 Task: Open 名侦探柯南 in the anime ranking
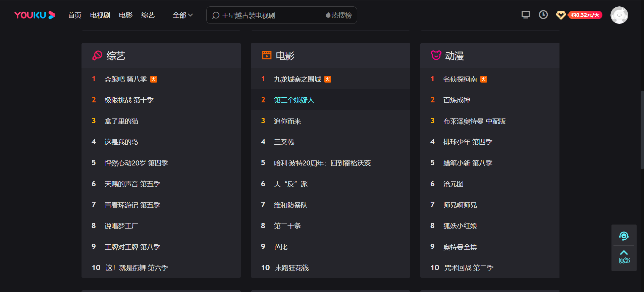coord(460,79)
